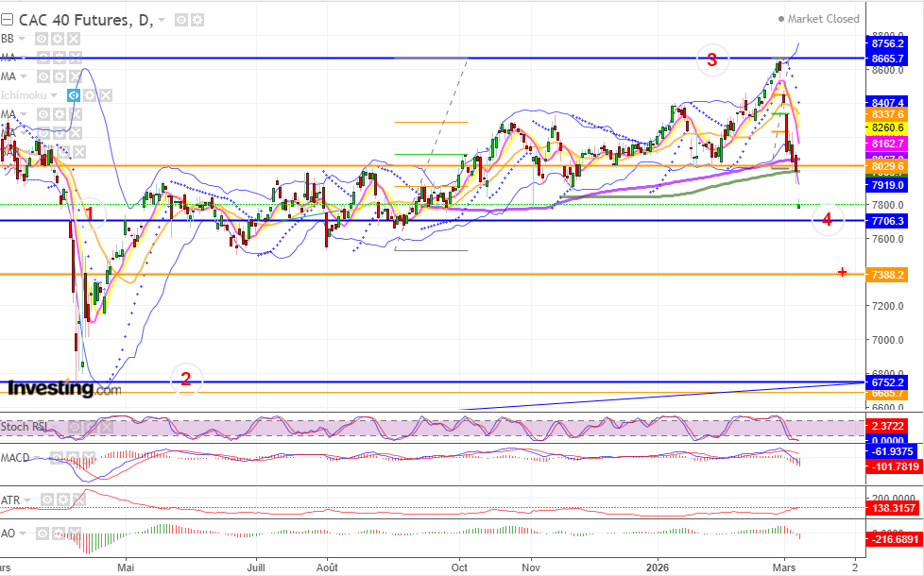Open the Ichimoku label dropdown arrow

[x=54, y=95]
